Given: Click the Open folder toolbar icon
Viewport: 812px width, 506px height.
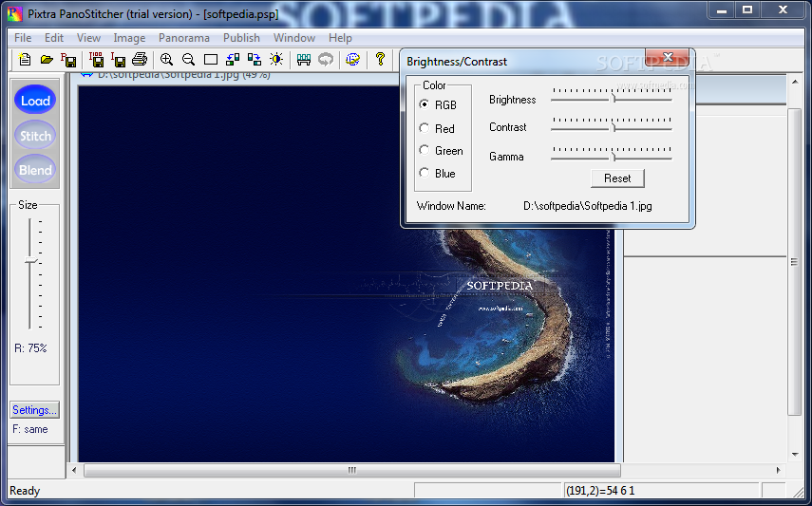Looking at the screenshot, I should coord(47,60).
